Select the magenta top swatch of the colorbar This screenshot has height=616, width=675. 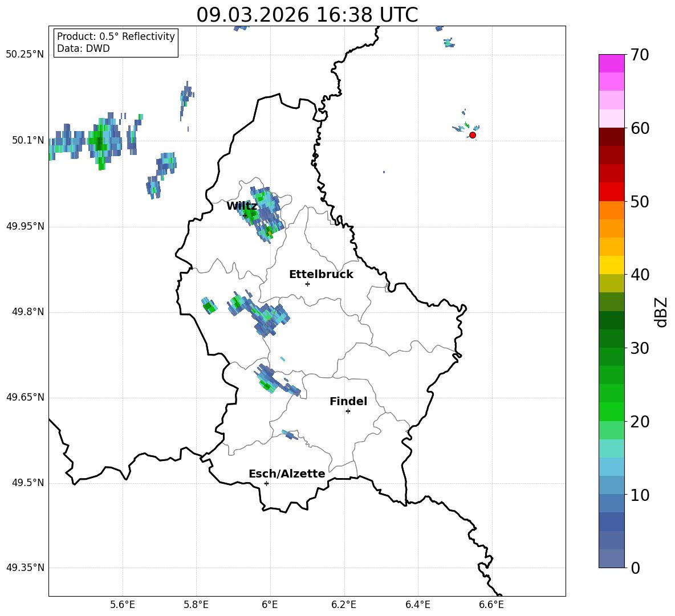[x=611, y=63]
